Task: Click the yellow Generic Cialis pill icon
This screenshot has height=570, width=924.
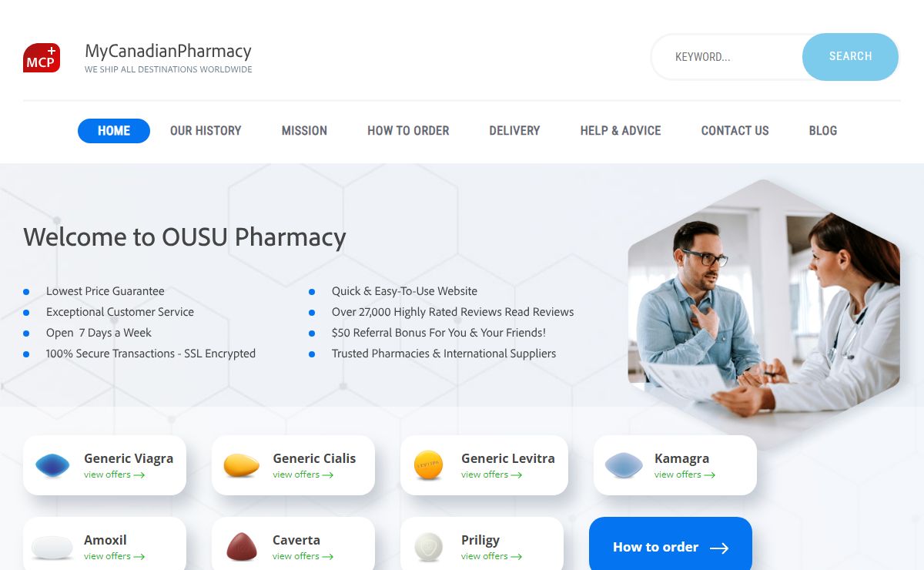Action: 241,464
